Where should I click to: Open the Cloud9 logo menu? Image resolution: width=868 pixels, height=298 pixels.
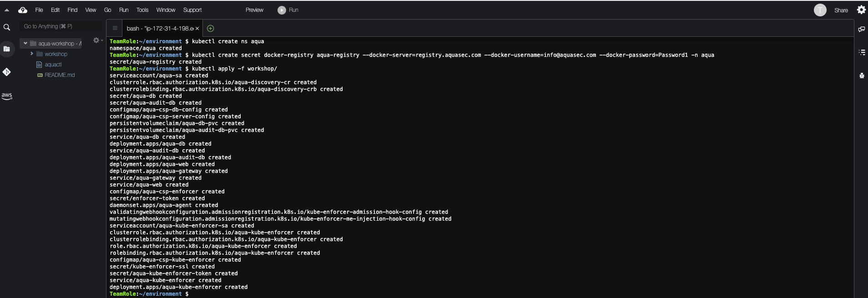(x=22, y=10)
